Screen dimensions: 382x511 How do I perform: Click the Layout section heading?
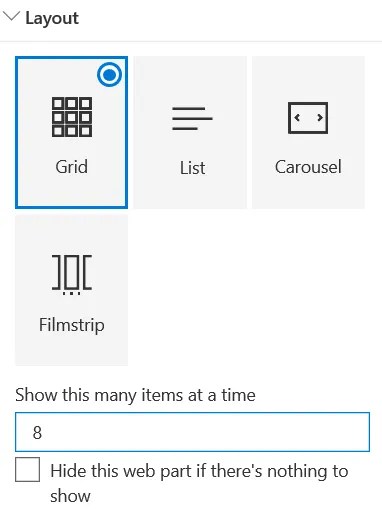click(52, 18)
